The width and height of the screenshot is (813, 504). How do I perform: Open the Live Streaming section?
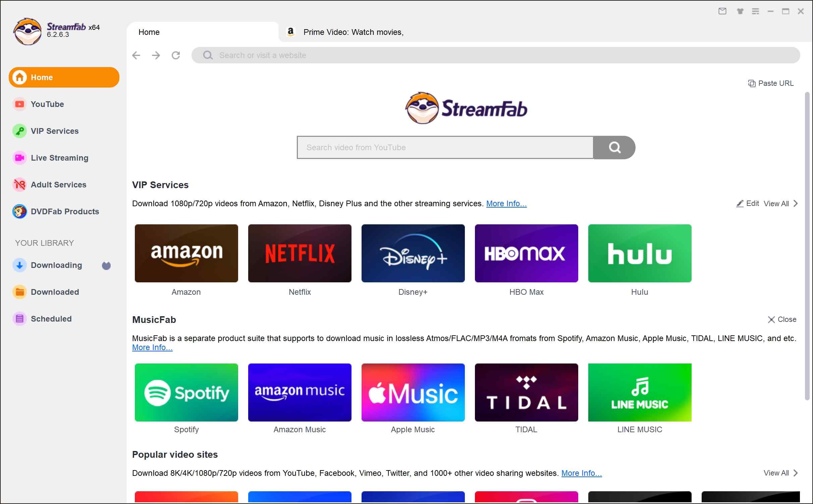(x=59, y=158)
